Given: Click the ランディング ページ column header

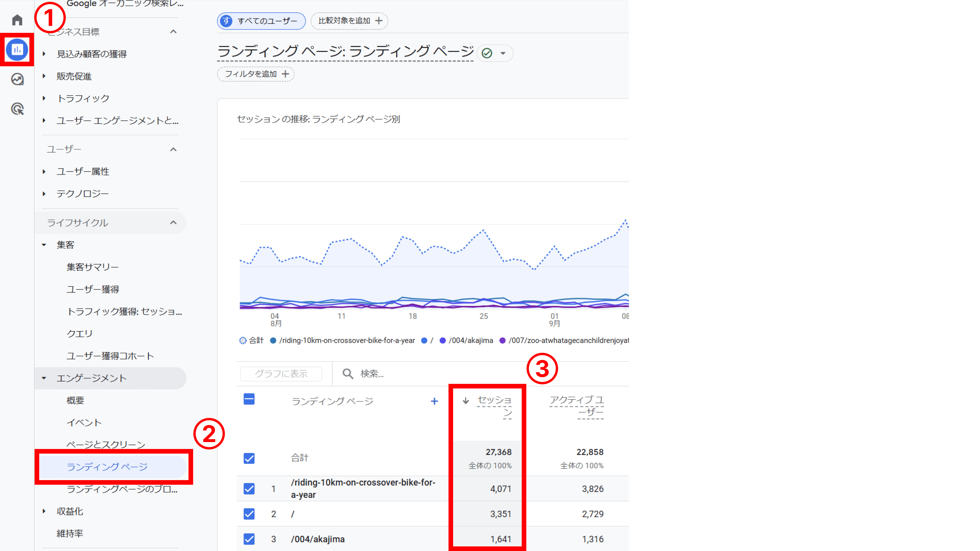Looking at the screenshot, I should [x=332, y=401].
